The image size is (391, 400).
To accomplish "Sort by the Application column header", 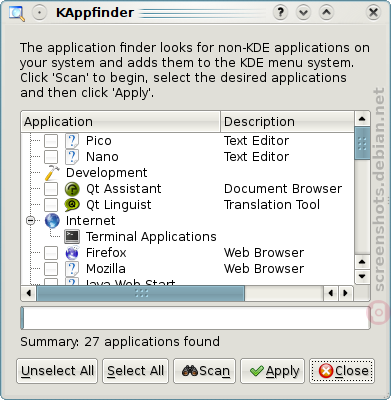I will (x=120, y=122).
